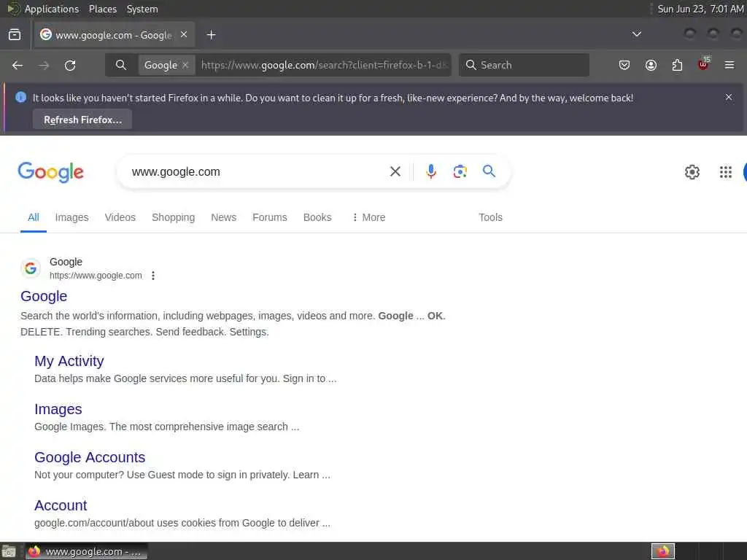Click the info icon in notification bar
The height and width of the screenshot is (560, 747).
tap(20, 97)
